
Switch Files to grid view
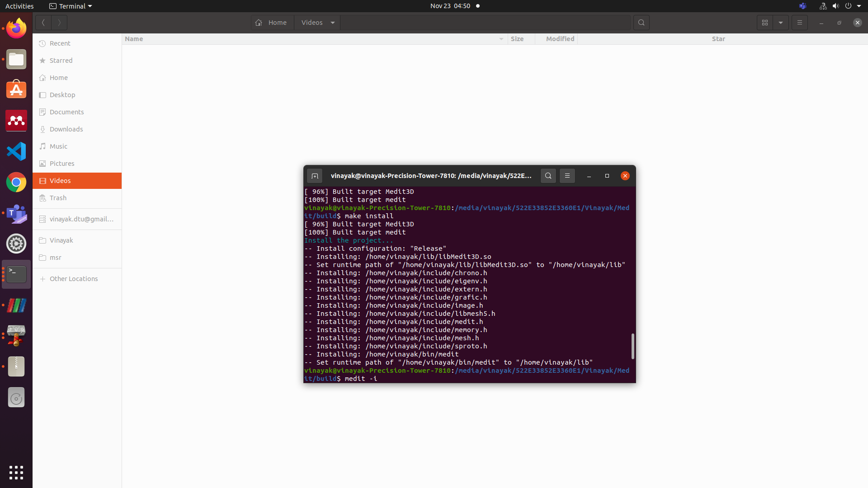[x=765, y=23]
